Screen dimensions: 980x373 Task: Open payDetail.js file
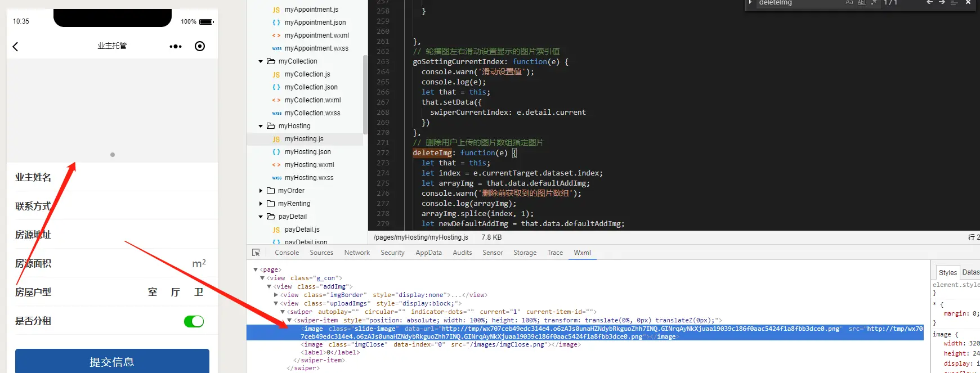point(302,230)
